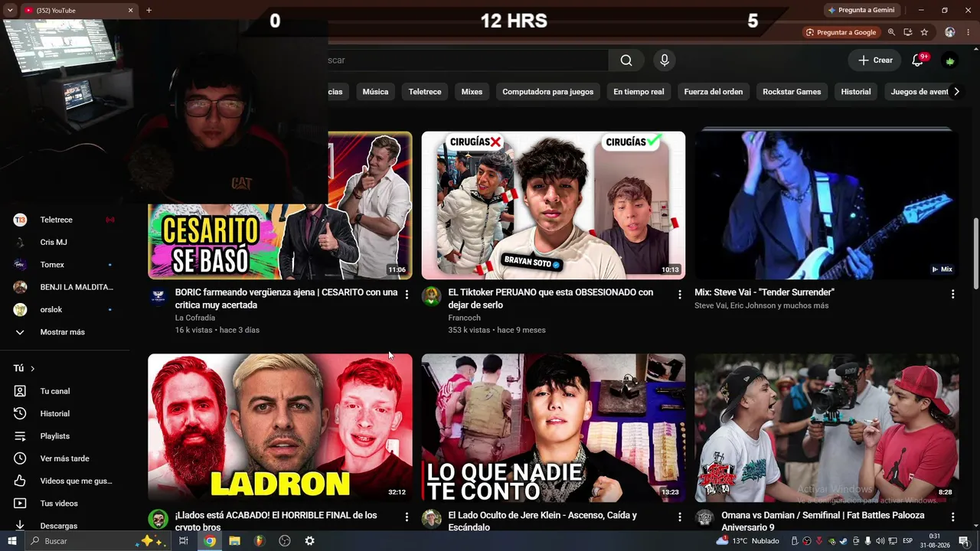Open FL Studio from the taskbar
Image resolution: width=980 pixels, height=551 pixels.
point(260,541)
